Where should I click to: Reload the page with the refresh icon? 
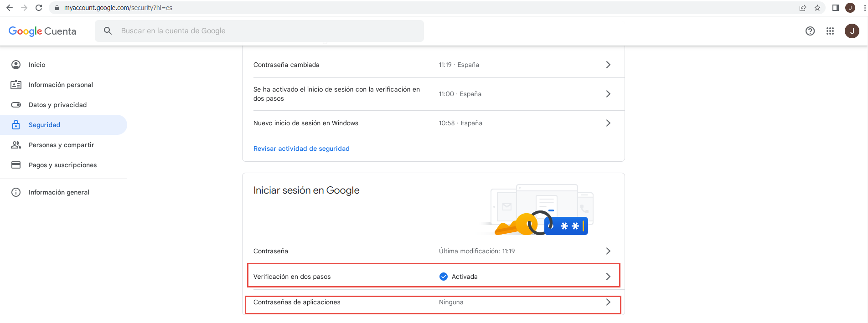[39, 8]
